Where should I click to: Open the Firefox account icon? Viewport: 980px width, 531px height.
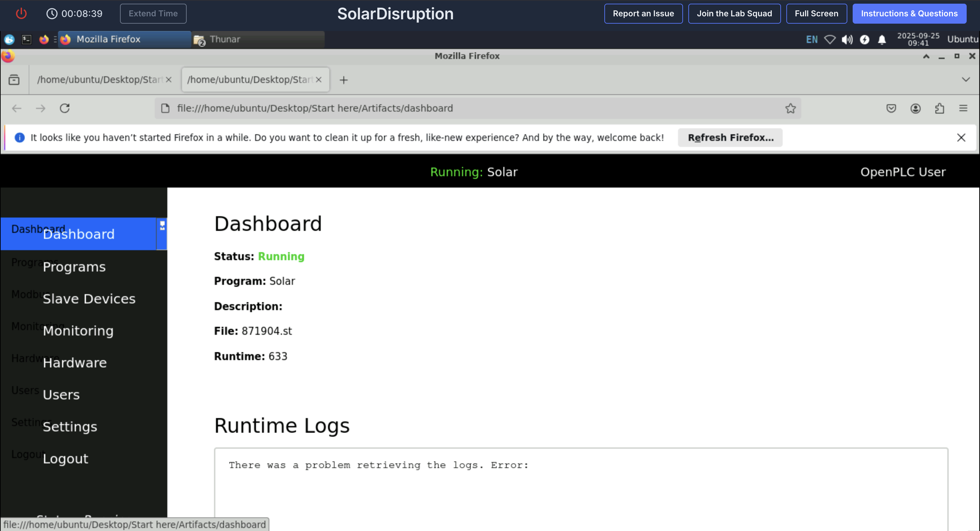(x=915, y=108)
